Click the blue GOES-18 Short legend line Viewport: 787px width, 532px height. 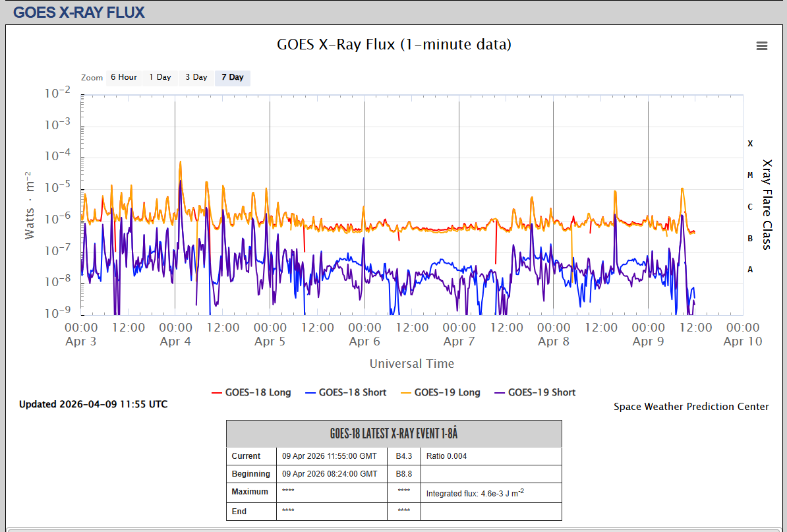coord(310,393)
